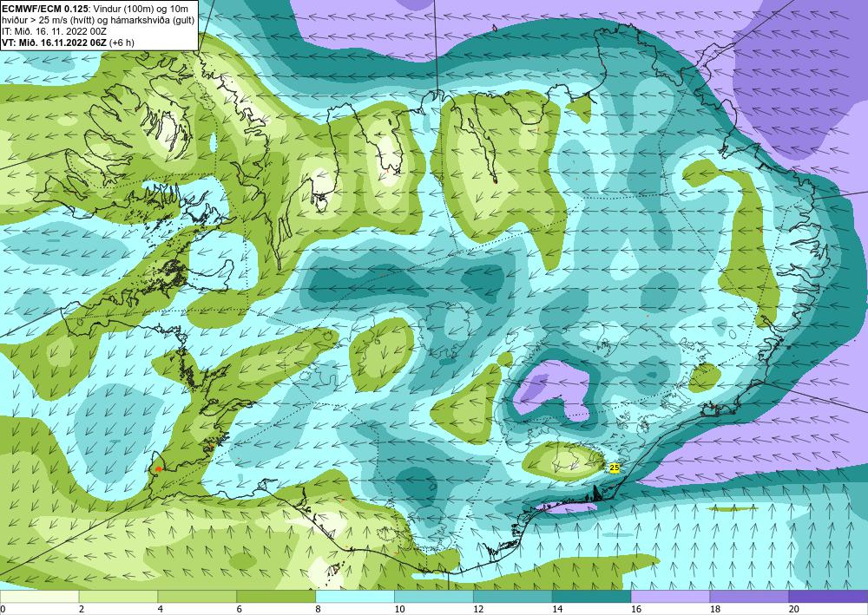Select the legend line starting 'hviður > 25 m/s'
This screenshot has height=615, width=868.
point(98,20)
